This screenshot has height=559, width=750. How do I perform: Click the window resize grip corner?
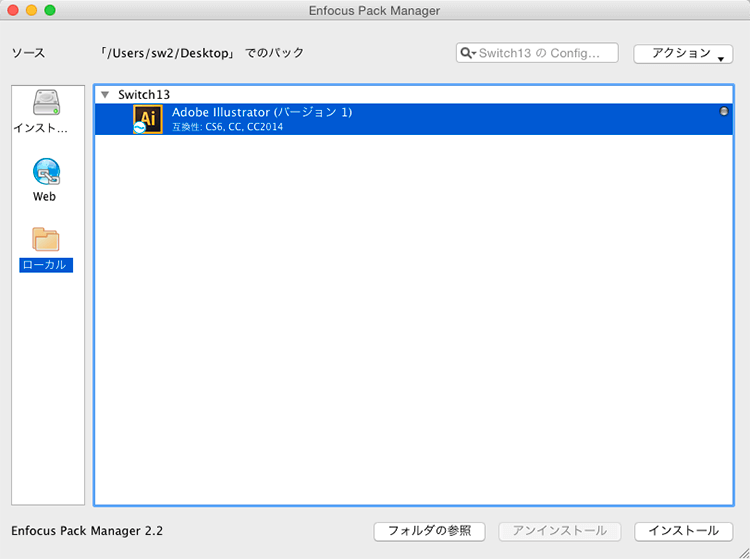coord(744,553)
